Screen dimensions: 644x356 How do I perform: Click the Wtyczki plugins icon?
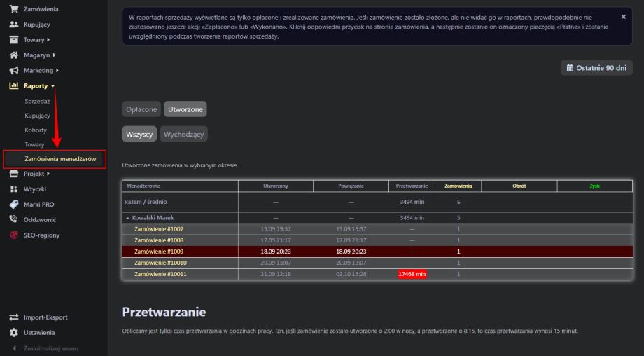13,189
